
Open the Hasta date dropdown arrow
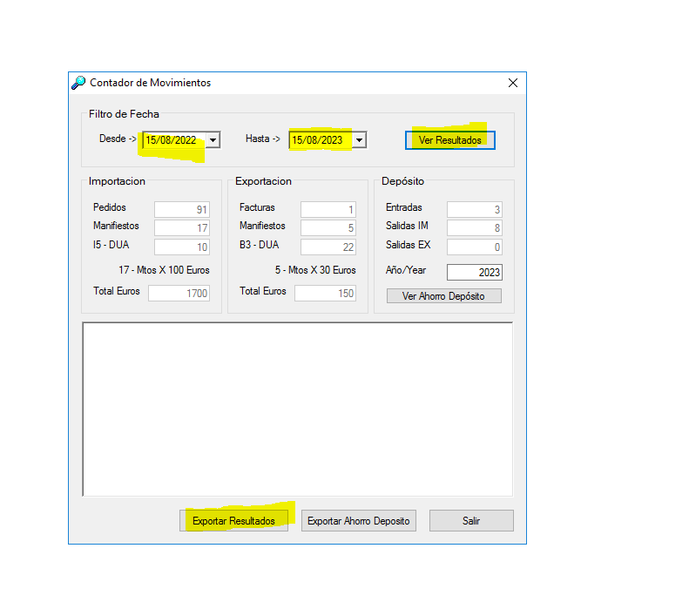[359, 139]
